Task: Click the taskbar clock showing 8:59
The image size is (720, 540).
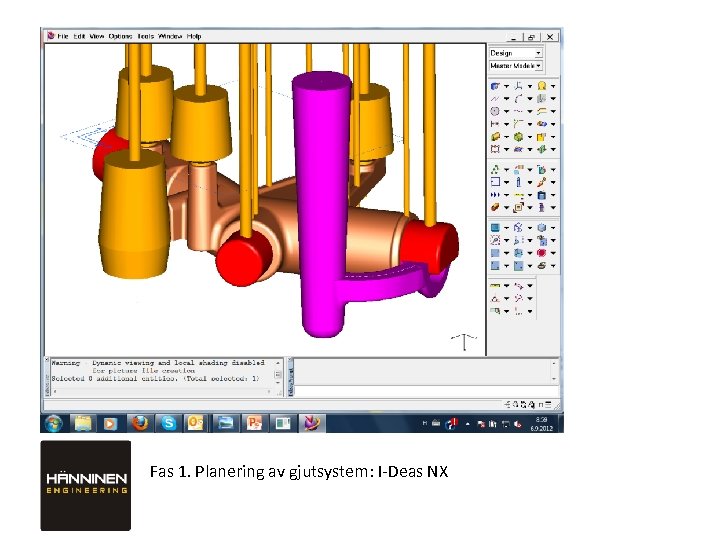Action: [x=541, y=424]
